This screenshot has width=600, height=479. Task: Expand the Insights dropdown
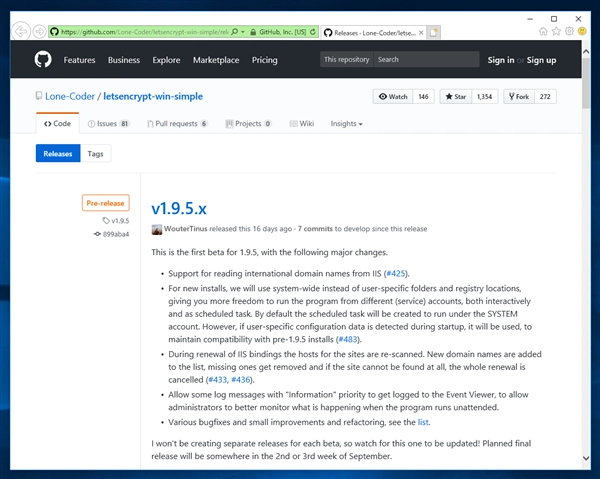pyautogui.click(x=346, y=124)
